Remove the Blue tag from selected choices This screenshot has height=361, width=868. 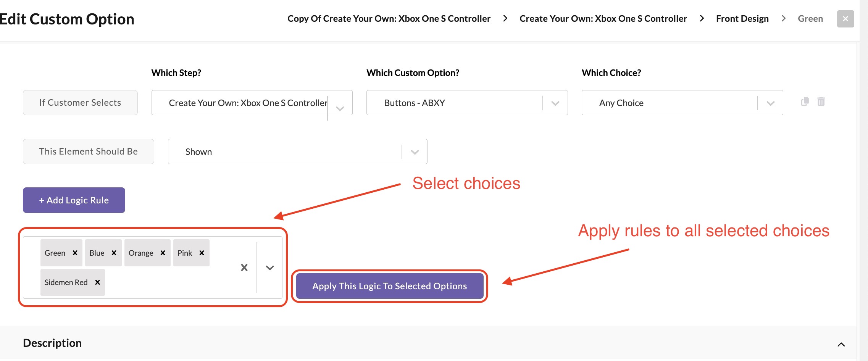click(x=114, y=253)
